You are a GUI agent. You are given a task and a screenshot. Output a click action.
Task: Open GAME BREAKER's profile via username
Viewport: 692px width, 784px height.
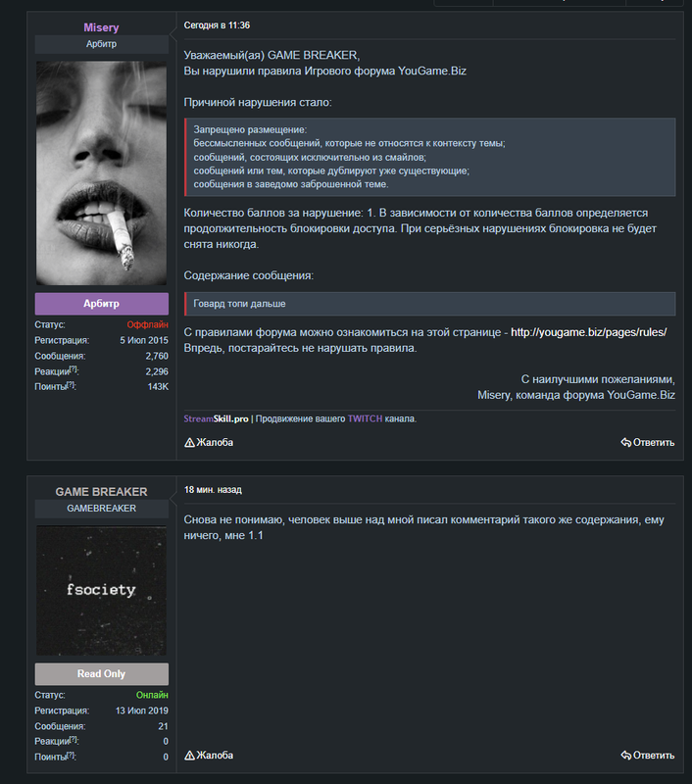[x=102, y=492]
